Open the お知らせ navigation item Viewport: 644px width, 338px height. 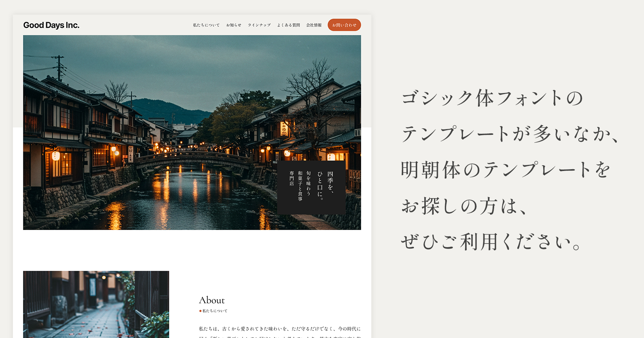coord(233,25)
